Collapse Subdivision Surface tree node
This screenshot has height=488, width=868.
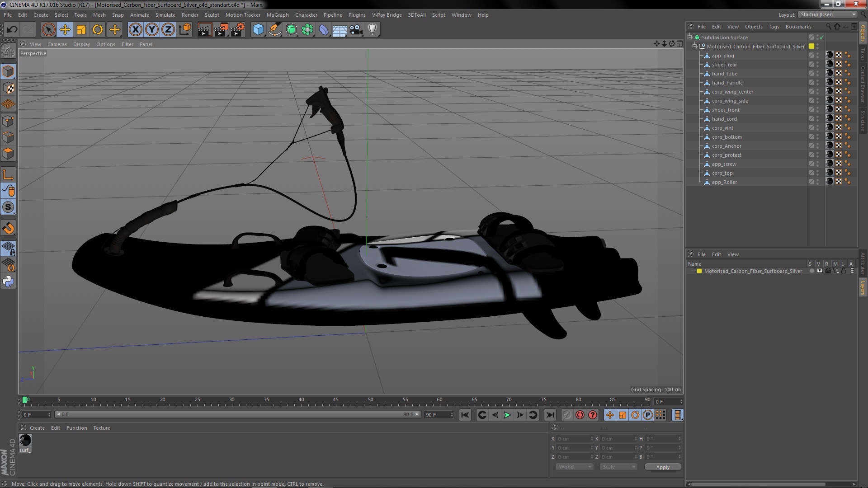point(690,38)
